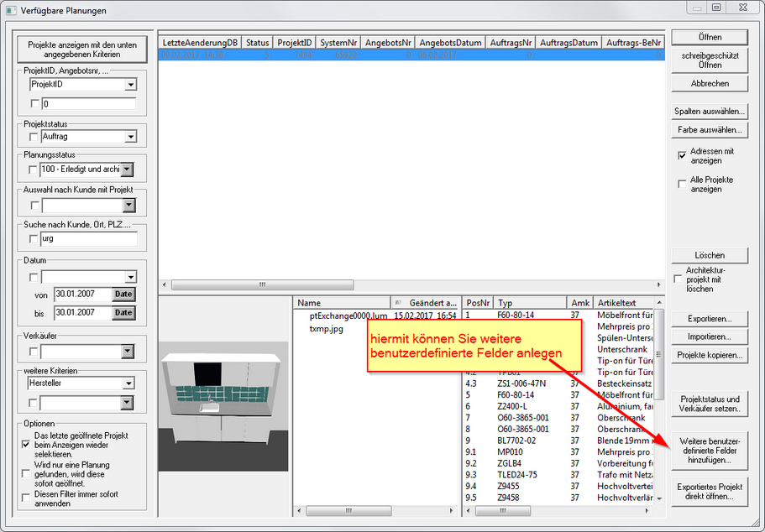This screenshot has height=532, width=765.
Task: Enable the Adressen mit anzeigen checkbox
Action: 682,155
